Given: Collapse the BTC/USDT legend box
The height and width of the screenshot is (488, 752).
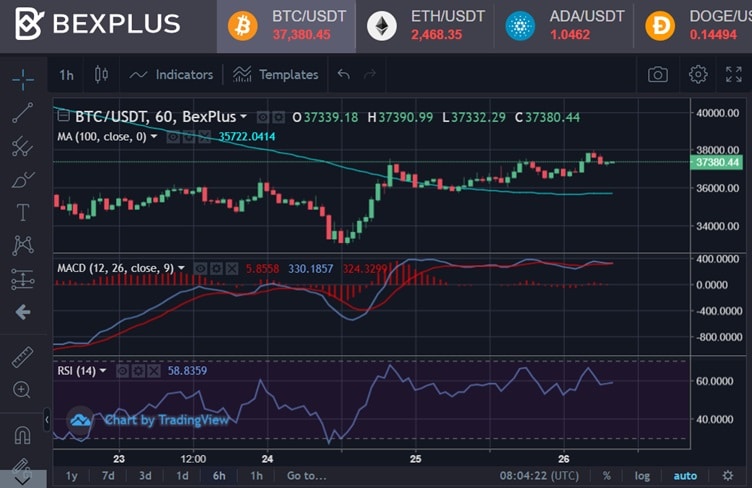Looking at the screenshot, I should click(x=63, y=116).
